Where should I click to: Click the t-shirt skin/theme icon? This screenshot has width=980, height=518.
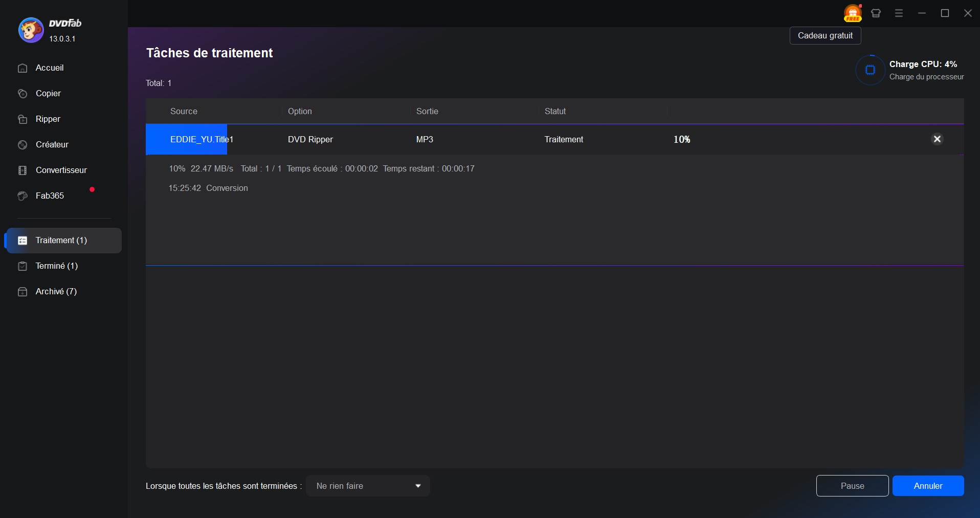(876, 13)
